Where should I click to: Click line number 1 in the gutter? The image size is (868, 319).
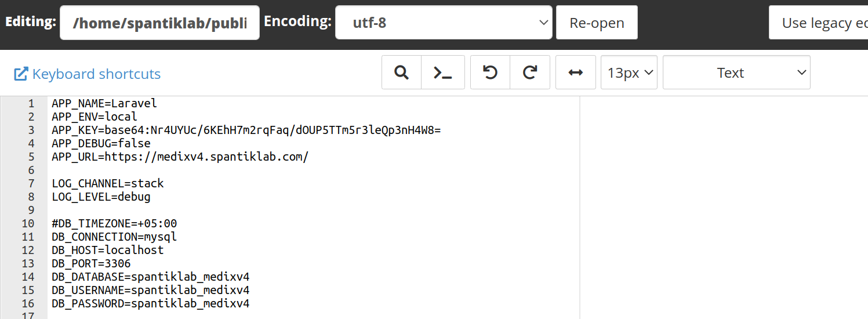click(31, 104)
